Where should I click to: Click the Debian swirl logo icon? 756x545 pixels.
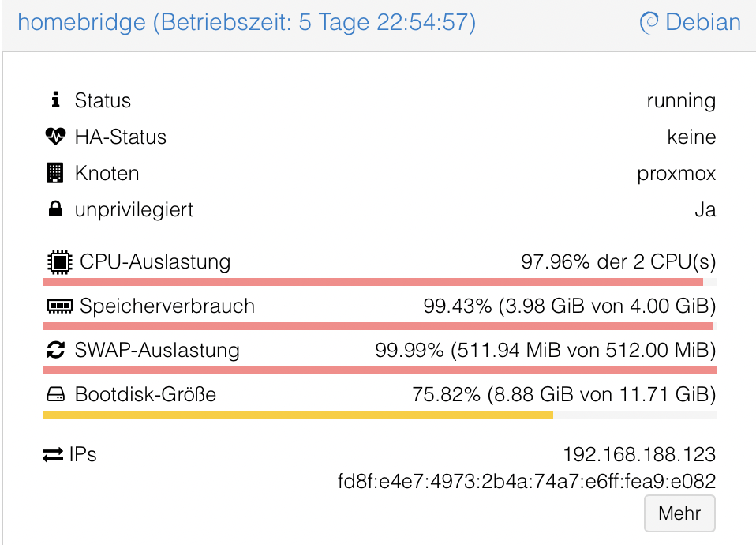coord(649,22)
